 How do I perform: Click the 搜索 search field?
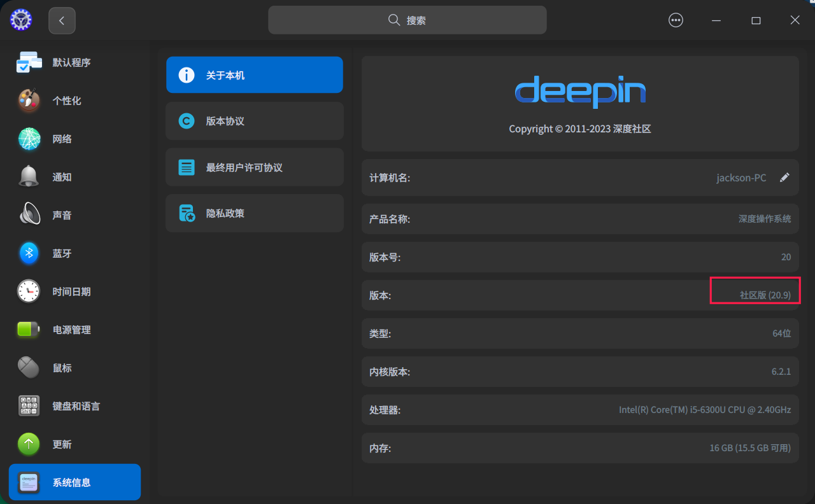pos(407,20)
